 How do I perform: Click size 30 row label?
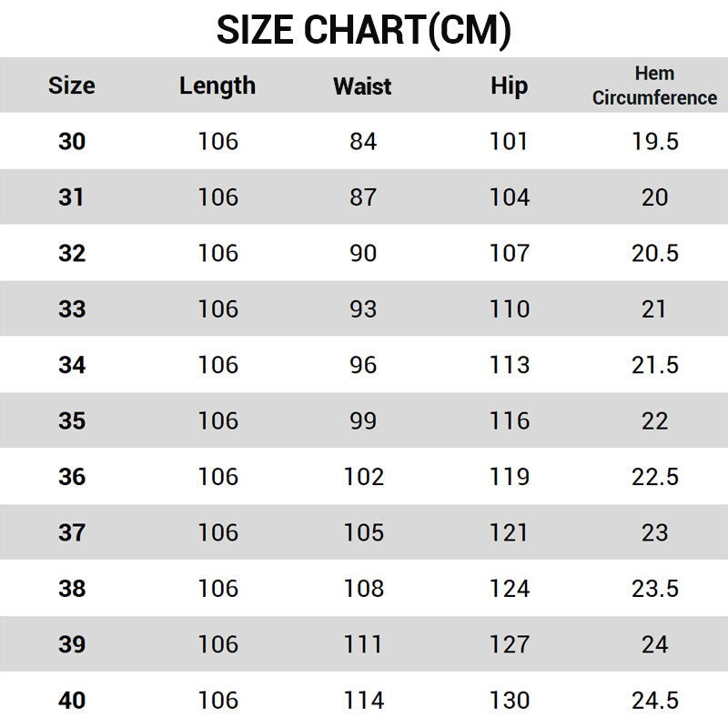pos(71,141)
